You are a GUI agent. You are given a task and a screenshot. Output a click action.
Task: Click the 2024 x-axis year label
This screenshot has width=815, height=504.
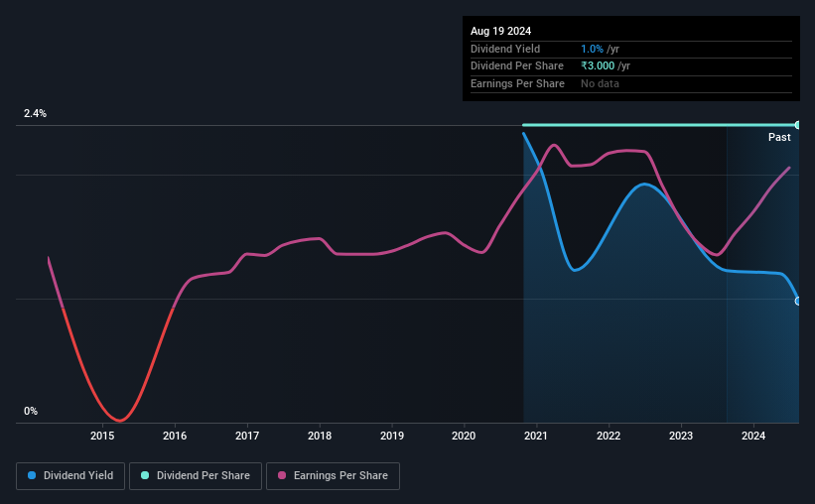753,436
